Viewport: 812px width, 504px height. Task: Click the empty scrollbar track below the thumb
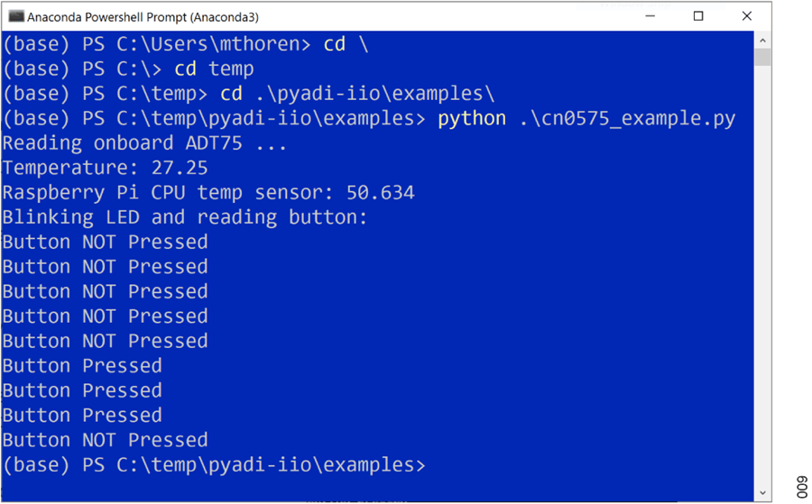[763, 270]
